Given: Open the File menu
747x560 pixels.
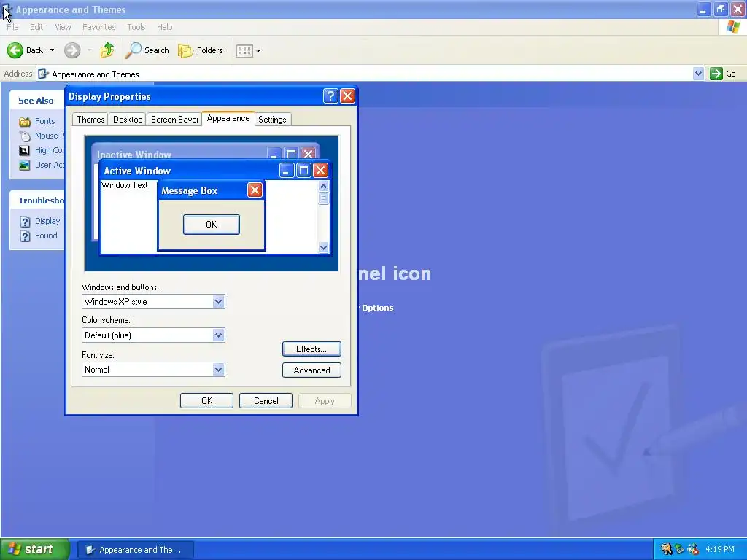Looking at the screenshot, I should (x=13, y=27).
